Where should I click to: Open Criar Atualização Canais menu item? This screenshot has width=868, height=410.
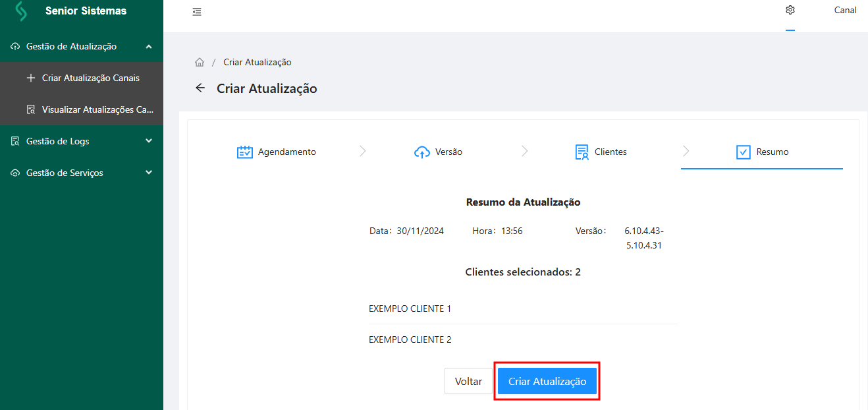[82, 78]
